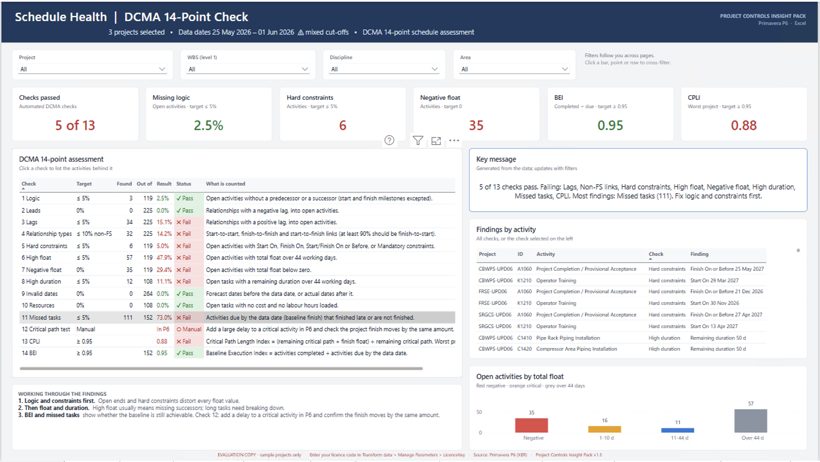Sort findings by Activity column header
Viewport: 820px width, 462px height.
[x=545, y=254]
